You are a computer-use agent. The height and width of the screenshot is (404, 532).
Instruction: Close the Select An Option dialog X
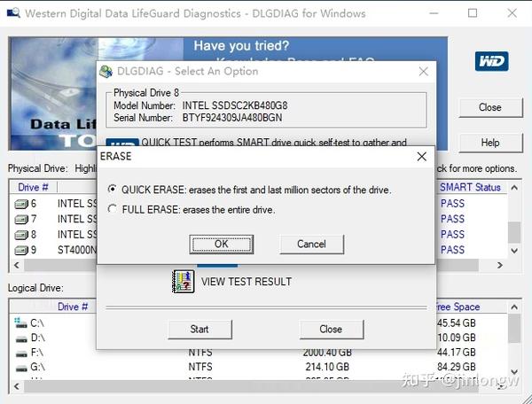click(x=424, y=72)
